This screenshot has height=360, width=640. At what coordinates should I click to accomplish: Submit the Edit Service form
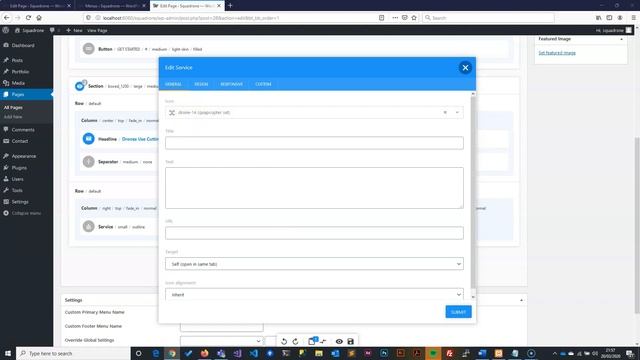click(x=458, y=312)
